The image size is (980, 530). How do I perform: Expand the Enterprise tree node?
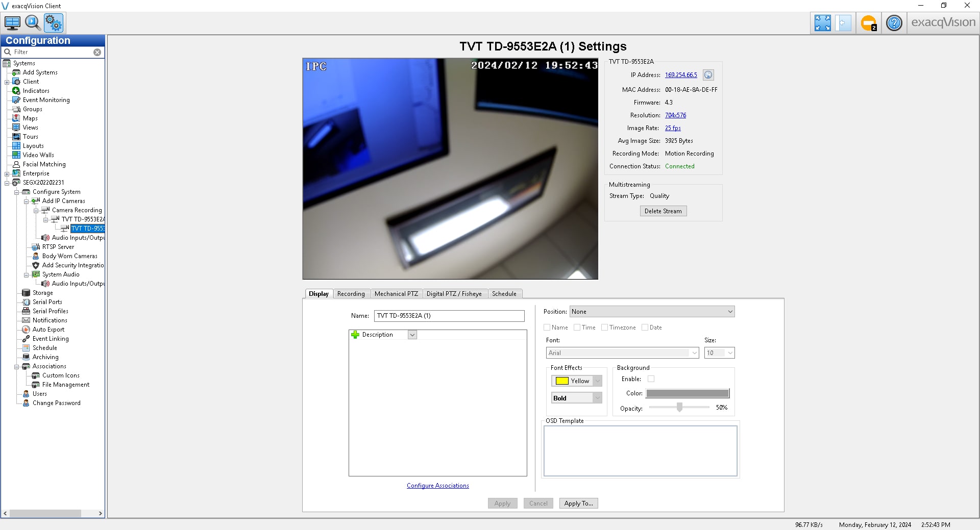click(x=7, y=173)
